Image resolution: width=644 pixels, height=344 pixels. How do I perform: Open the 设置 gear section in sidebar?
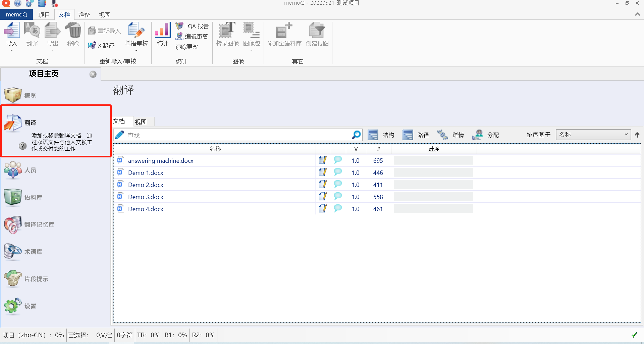click(x=20, y=306)
